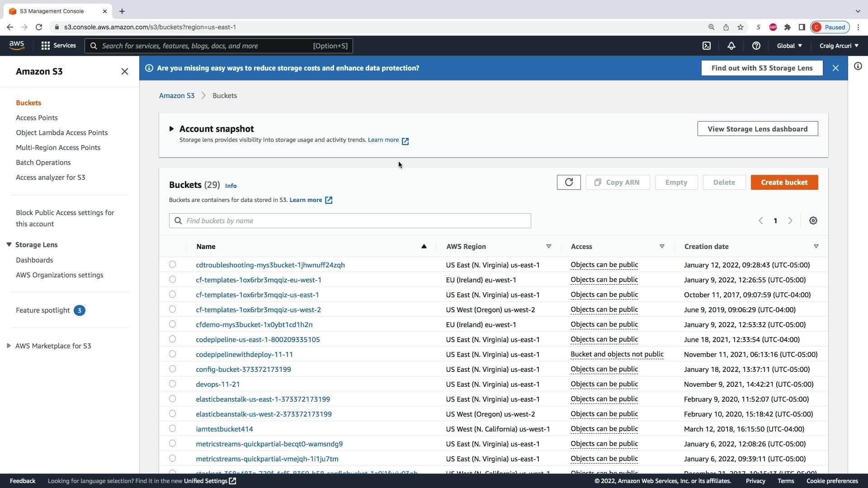This screenshot has width=868, height=488.
Task: Open table preferences gear icon
Action: click(x=813, y=221)
